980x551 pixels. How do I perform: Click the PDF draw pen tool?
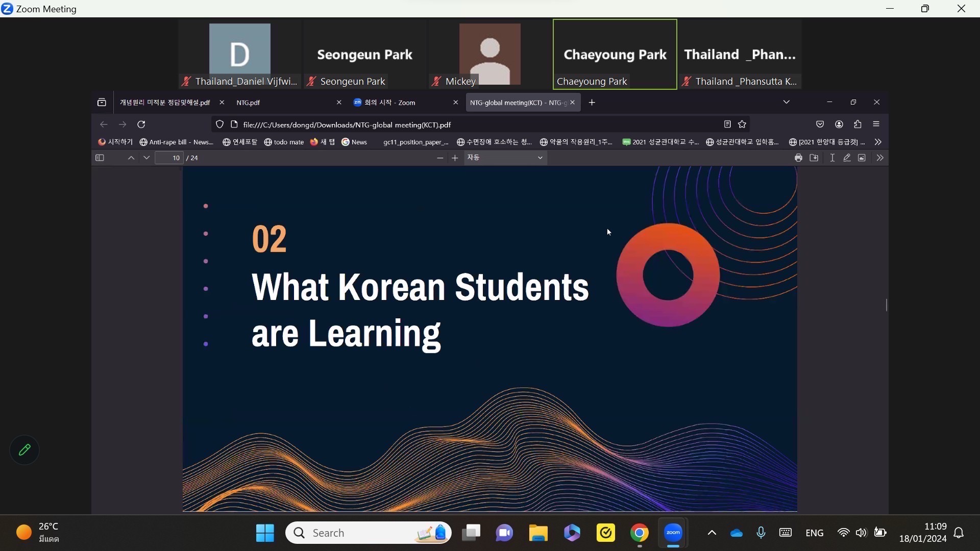[x=847, y=158]
